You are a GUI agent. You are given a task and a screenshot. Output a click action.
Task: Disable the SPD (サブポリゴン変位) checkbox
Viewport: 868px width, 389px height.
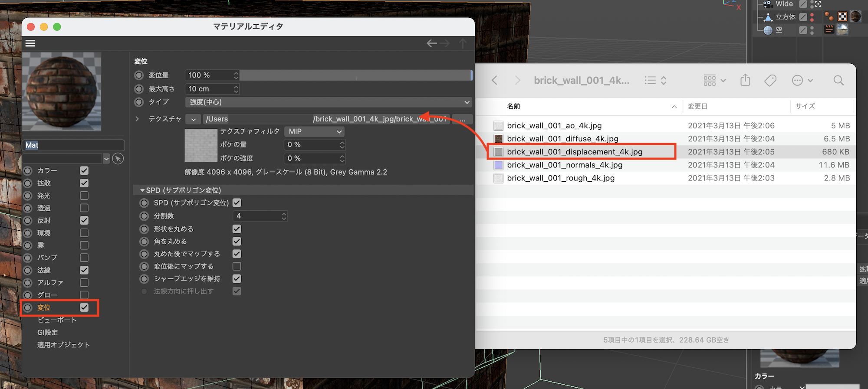(x=237, y=203)
